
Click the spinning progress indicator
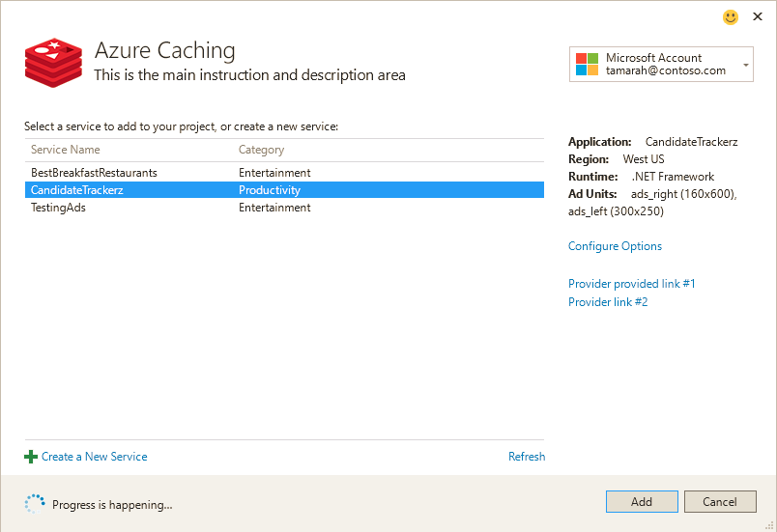click(x=35, y=504)
